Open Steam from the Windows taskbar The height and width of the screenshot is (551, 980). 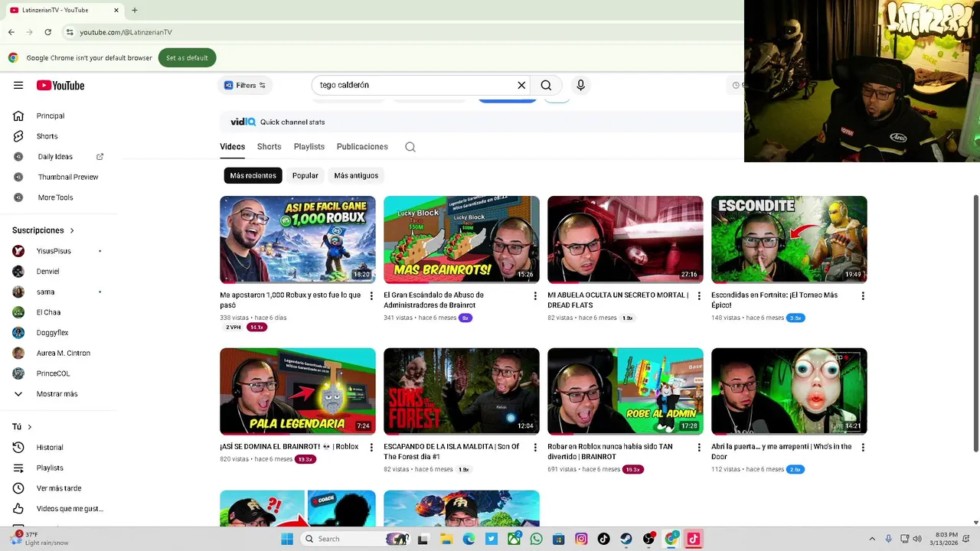coord(626,539)
